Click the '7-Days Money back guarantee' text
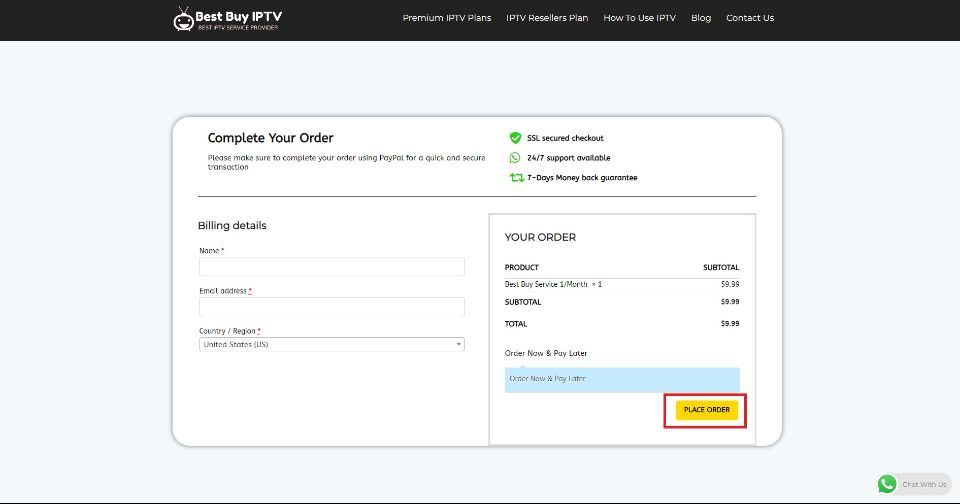The width and height of the screenshot is (960, 504). pyautogui.click(x=582, y=178)
